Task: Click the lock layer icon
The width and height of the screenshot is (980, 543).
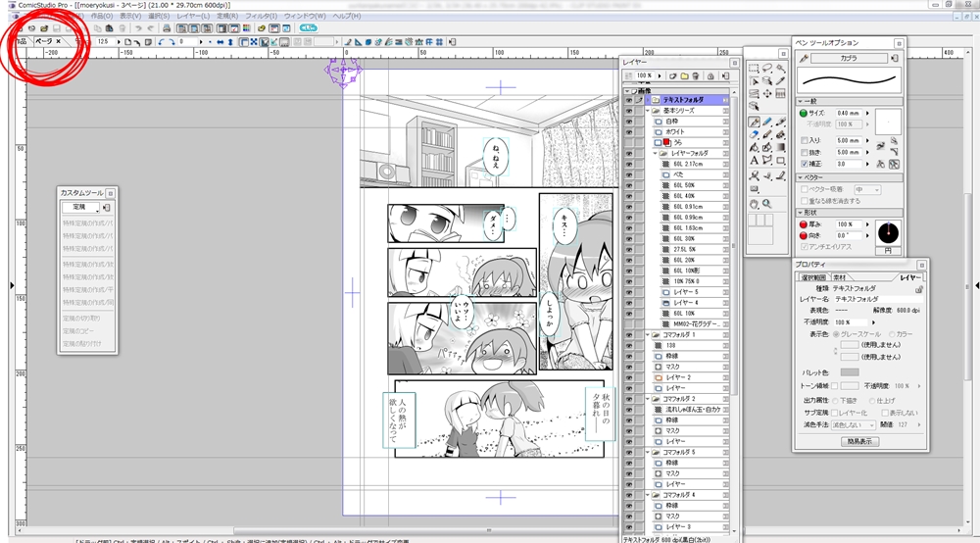Action: click(x=710, y=75)
